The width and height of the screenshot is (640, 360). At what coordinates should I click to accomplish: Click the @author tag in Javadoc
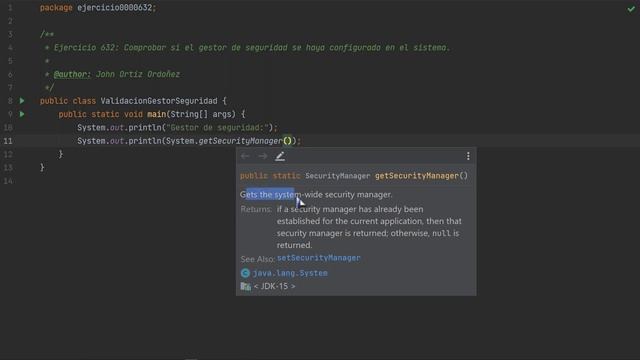tap(72, 74)
